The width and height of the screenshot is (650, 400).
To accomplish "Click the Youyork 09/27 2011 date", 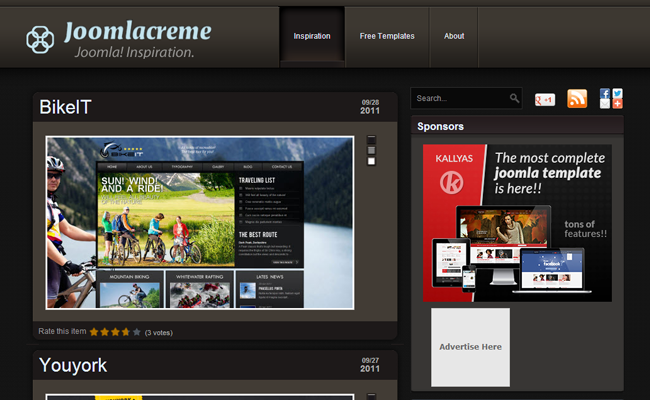I will pyautogui.click(x=370, y=365).
